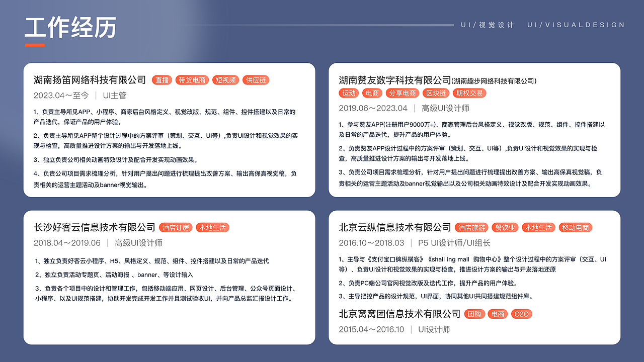Click bullet 3 in the 湖南赞友 card about 项目需求梳理
The image size is (644, 362).
(470, 177)
